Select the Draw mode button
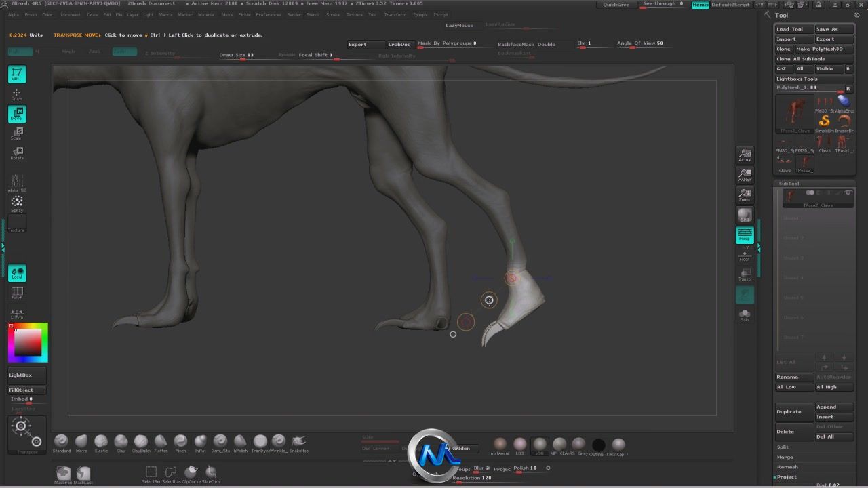868x488 pixels. coord(17,94)
